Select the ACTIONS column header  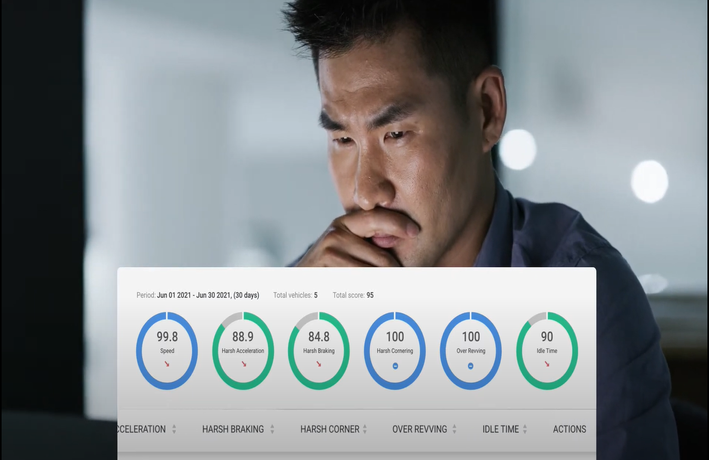click(x=569, y=429)
